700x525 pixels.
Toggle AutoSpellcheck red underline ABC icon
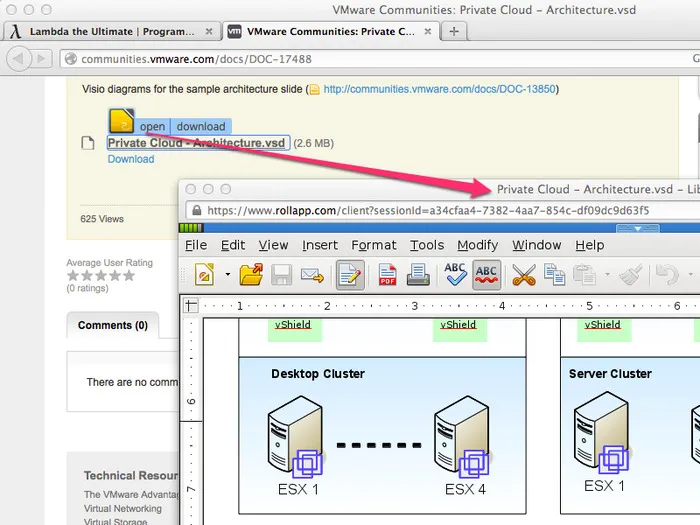486,274
